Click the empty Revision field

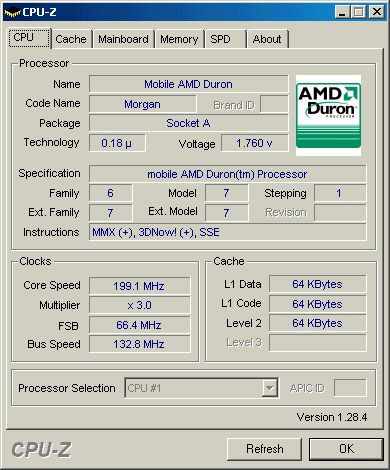point(340,213)
